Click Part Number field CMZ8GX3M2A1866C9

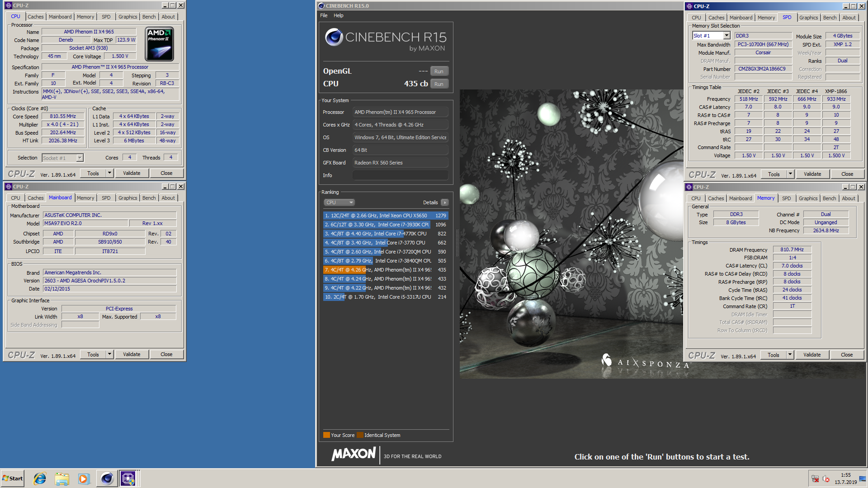click(x=763, y=69)
